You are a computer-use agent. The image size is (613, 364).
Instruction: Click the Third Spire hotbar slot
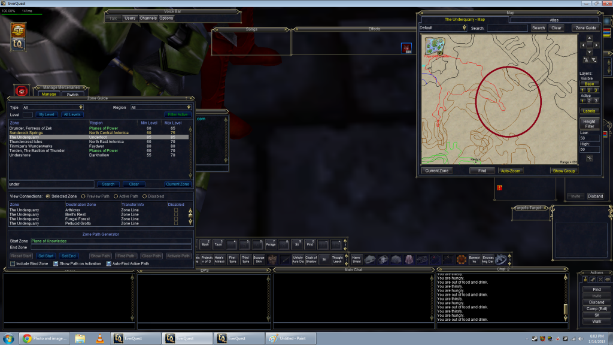(x=245, y=259)
